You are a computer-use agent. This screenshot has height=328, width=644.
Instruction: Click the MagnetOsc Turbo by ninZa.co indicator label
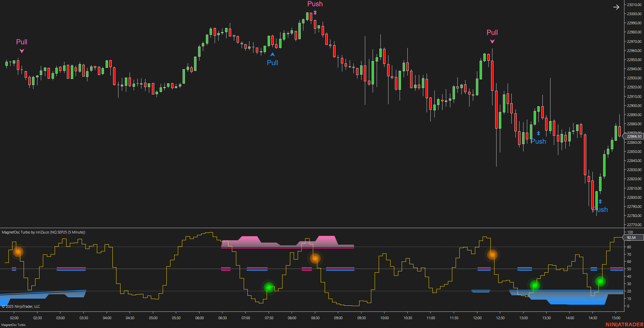pos(43,232)
